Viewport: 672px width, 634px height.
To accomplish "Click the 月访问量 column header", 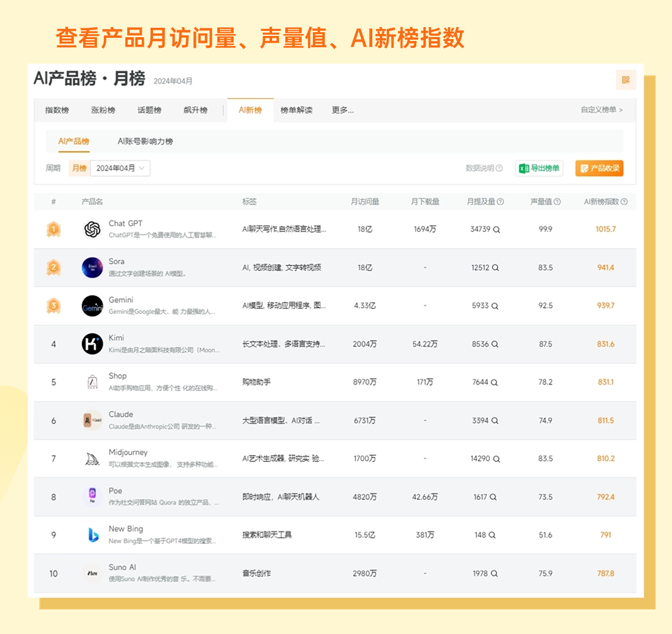I will tap(365, 202).
